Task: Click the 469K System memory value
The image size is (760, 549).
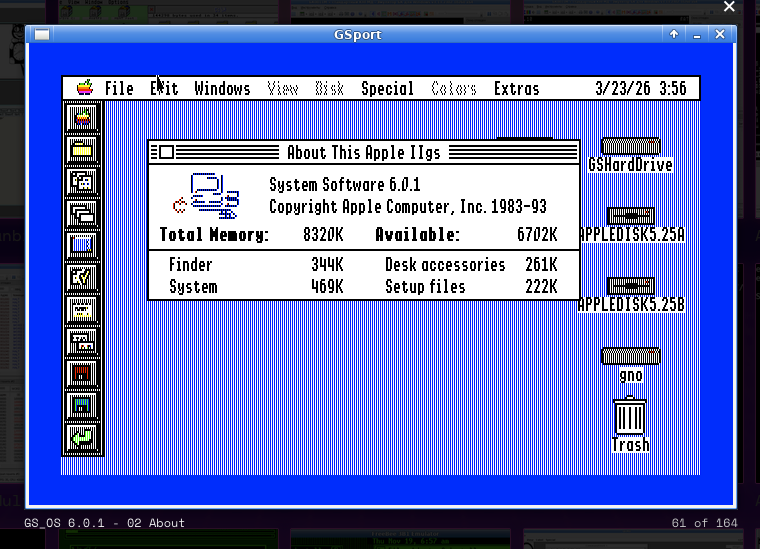Action: (x=327, y=286)
